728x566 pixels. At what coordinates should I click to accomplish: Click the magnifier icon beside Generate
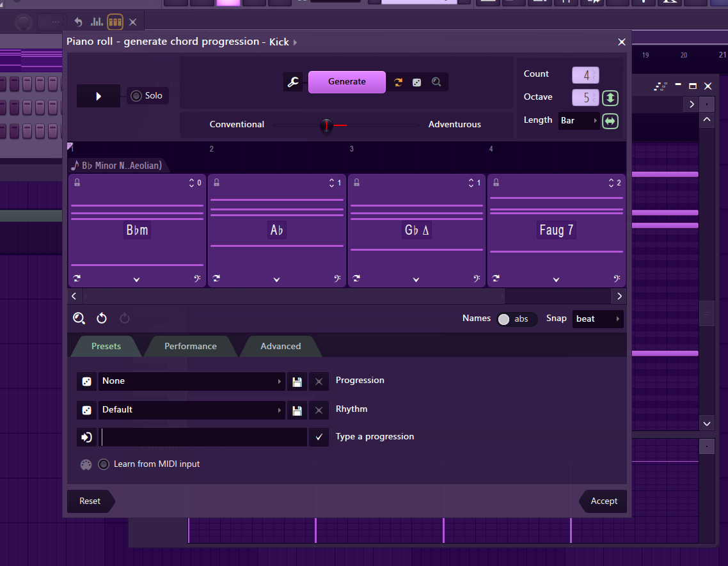tap(436, 83)
